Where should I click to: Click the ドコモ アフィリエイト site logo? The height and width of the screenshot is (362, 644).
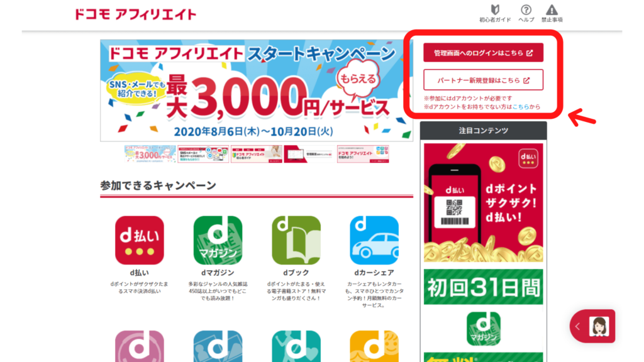135,14
